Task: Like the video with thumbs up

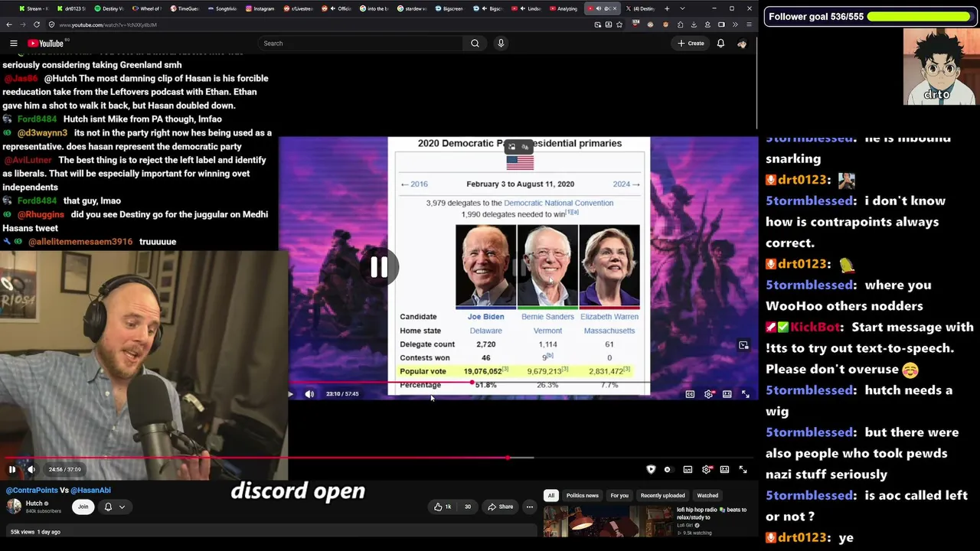Action: [x=443, y=507]
